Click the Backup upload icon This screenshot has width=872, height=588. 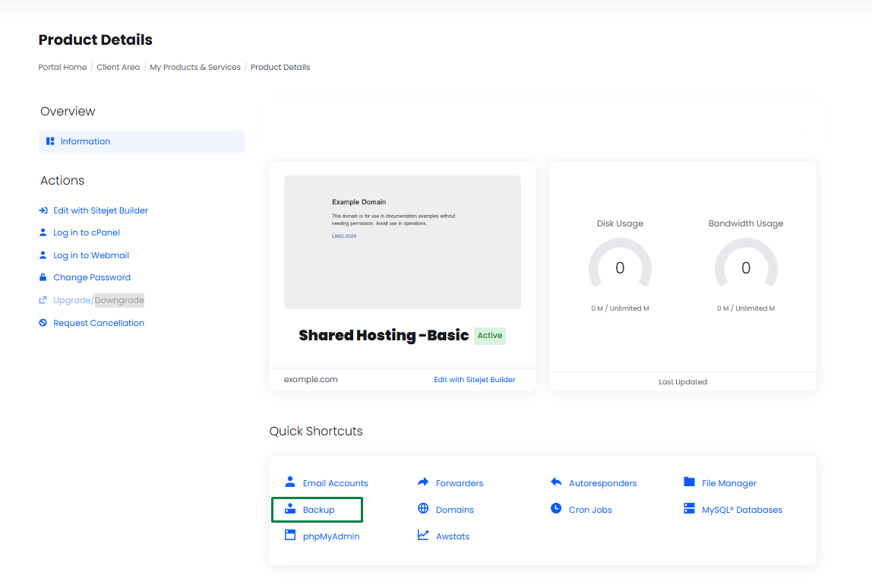click(289, 509)
